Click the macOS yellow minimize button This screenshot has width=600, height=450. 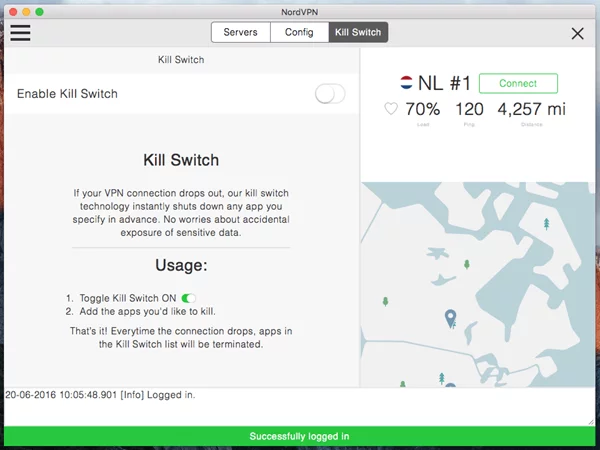pyautogui.click(x=26, y=12)
